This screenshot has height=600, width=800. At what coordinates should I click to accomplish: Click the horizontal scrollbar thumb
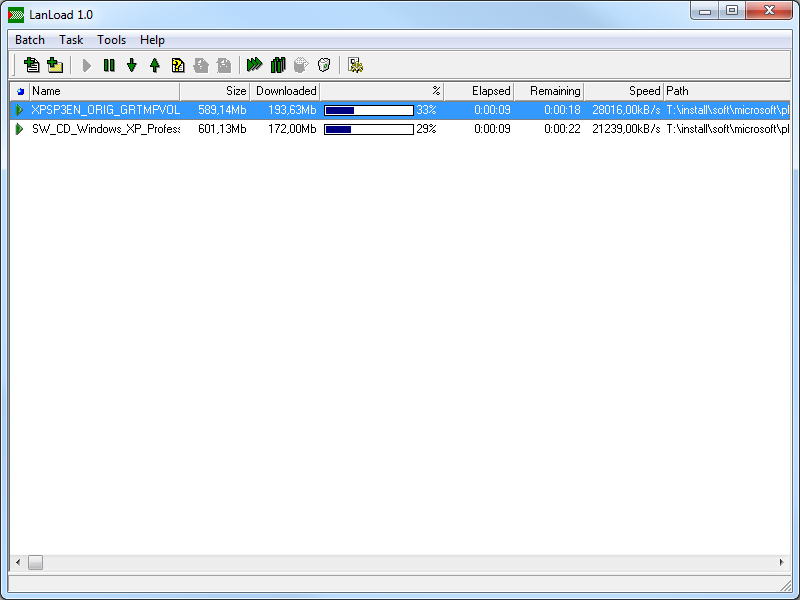(35, 562)
